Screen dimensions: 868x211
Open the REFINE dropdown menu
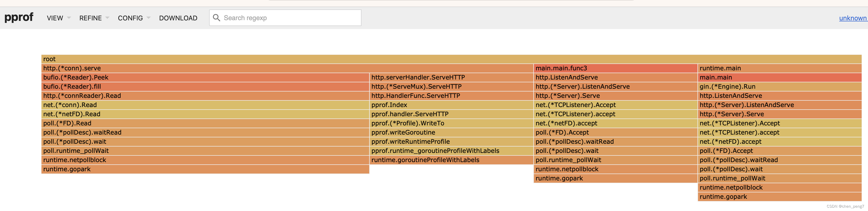pos(94,18)
